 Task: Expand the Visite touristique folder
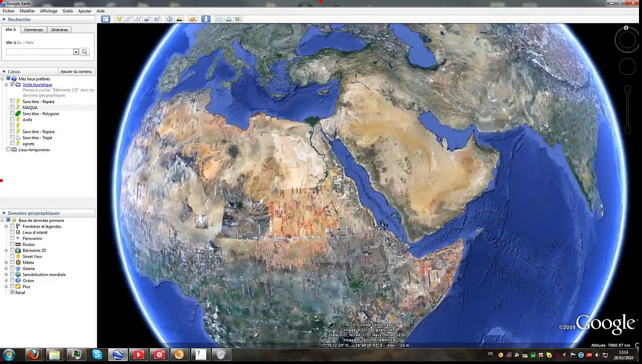[6, 85]
